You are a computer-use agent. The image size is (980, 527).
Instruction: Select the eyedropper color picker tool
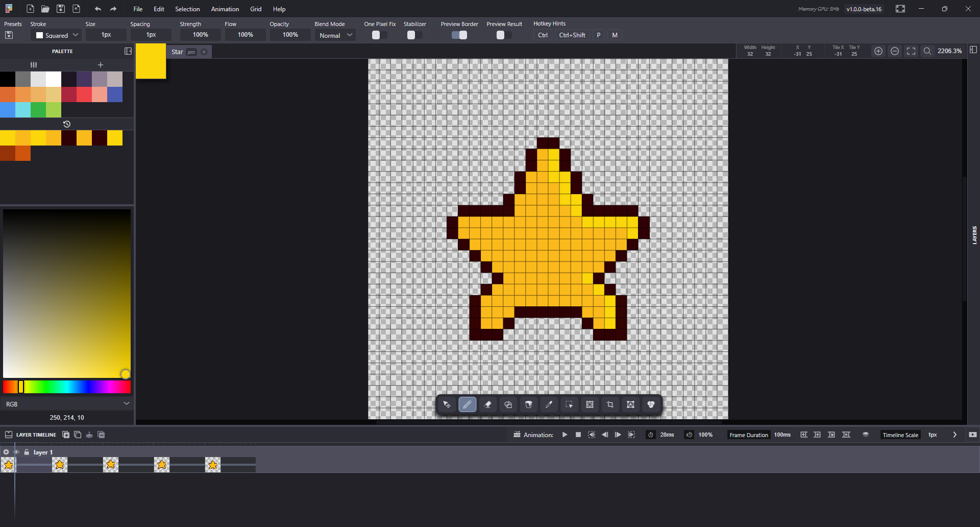(549, 404)
